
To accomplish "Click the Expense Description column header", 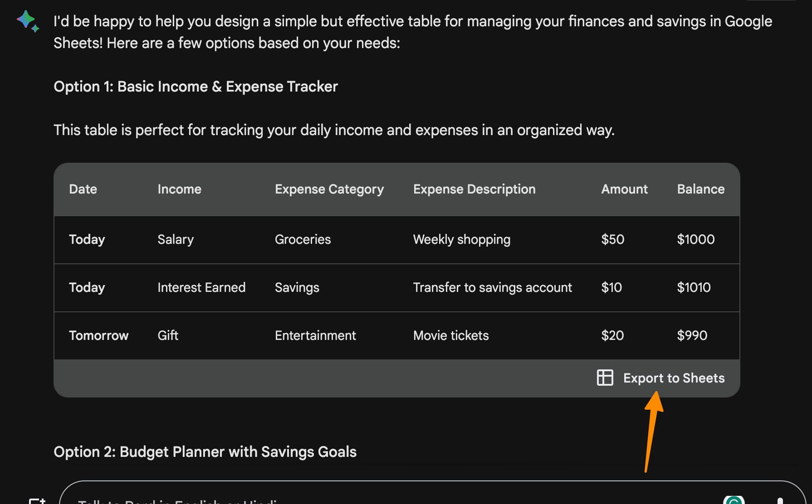I will click(474, 189).
